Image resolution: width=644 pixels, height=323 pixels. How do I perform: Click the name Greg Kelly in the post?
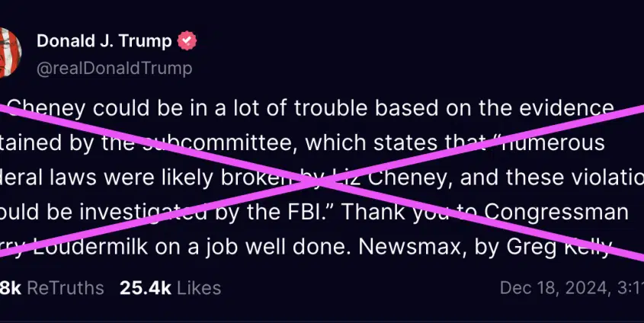(559, 248)
